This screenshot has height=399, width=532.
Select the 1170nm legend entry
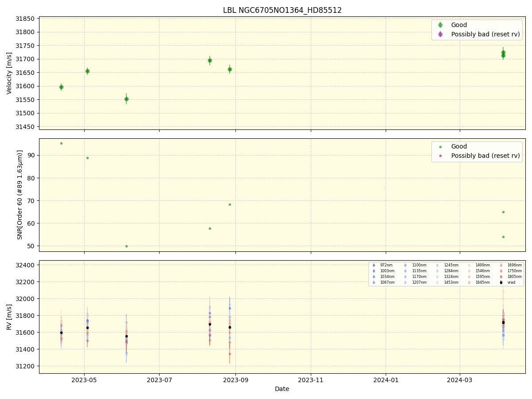click(415, 277)
